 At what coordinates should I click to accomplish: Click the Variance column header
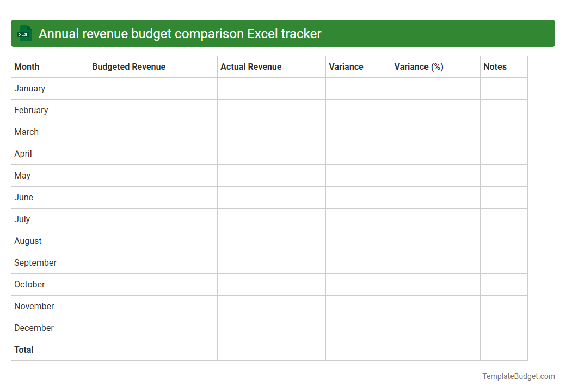click(346, 66)
